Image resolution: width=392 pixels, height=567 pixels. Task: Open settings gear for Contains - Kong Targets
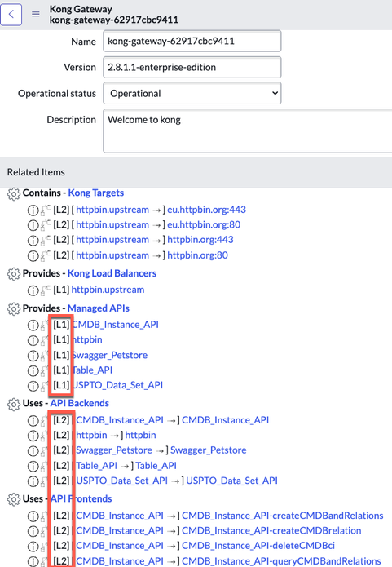coord(14,194)
